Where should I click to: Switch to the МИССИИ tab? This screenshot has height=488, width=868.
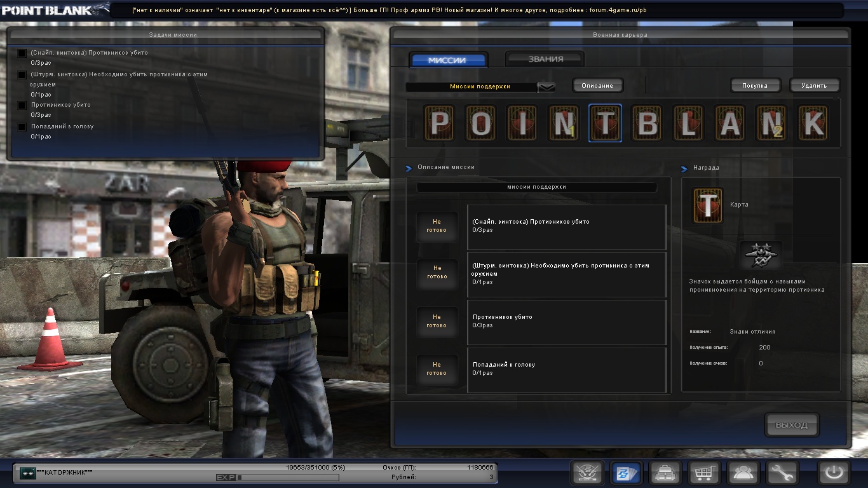click(449, 60)
